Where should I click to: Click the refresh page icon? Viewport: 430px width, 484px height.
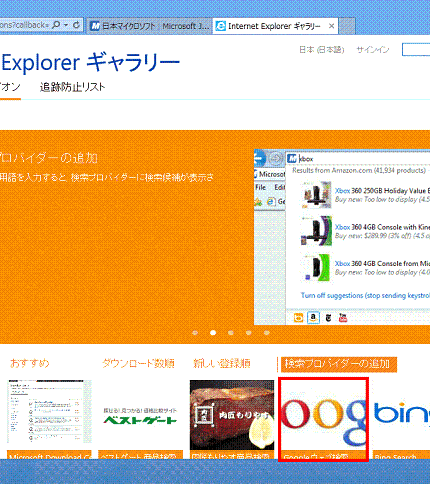click(76, 25)
